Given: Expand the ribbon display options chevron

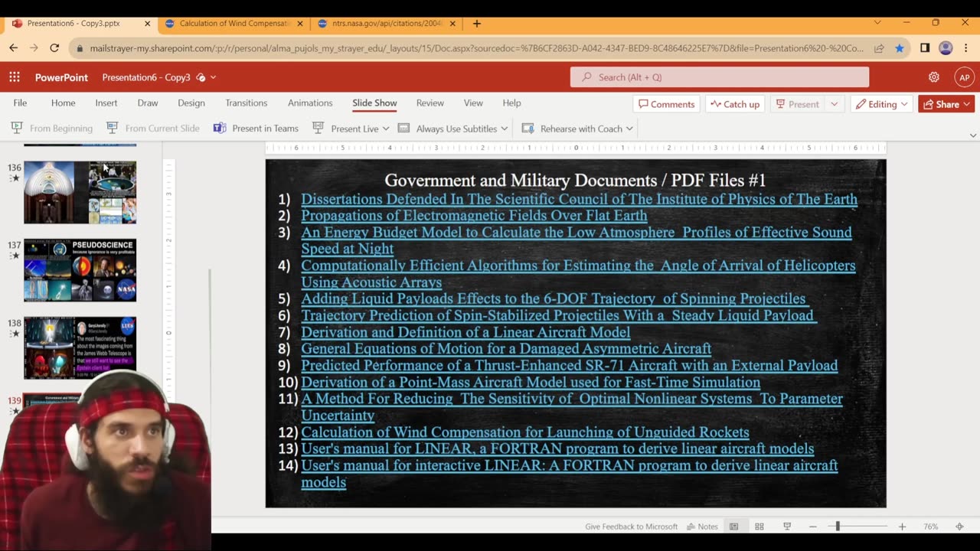Looking at the screenshot, I should click(x=972, y=135).
